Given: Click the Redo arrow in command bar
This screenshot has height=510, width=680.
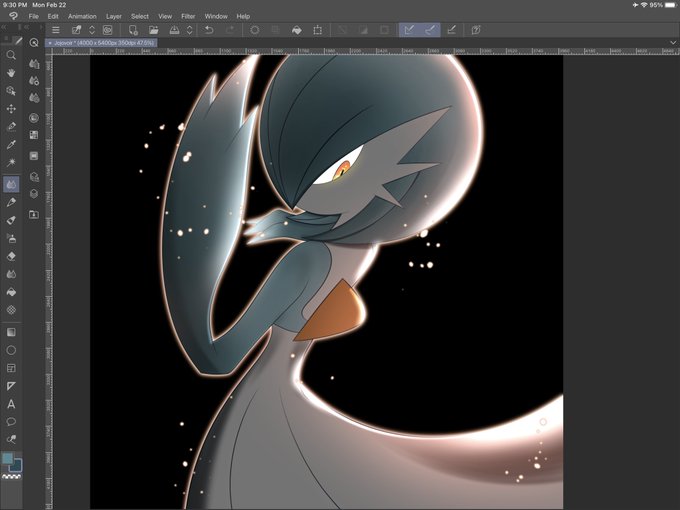Looking at the screenshot, I should tap(230, 30).
